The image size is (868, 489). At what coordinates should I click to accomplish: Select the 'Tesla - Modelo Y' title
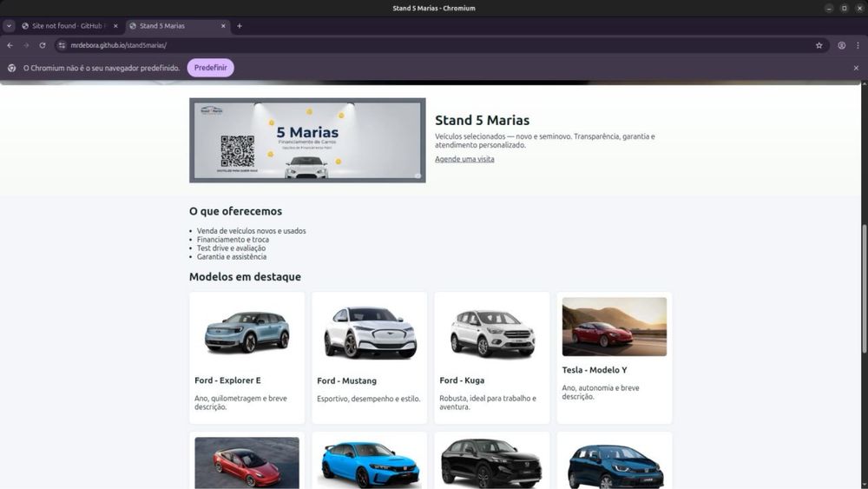595,370
